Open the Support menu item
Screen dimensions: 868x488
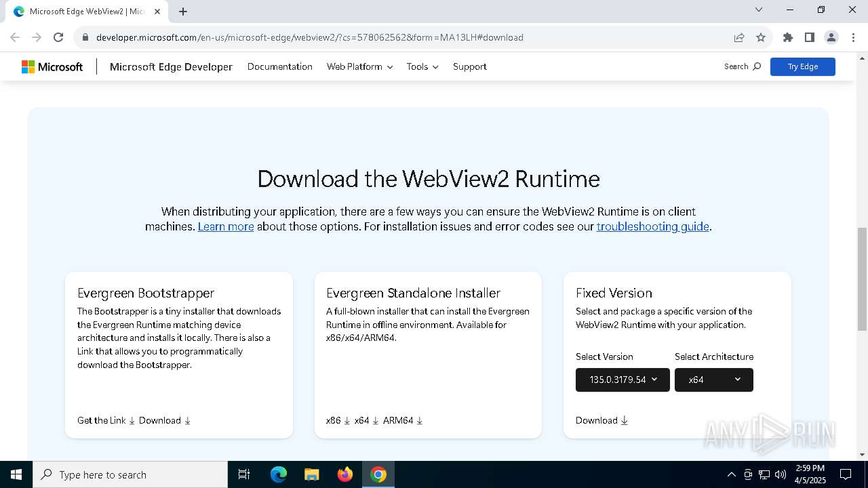coord(470,66)
